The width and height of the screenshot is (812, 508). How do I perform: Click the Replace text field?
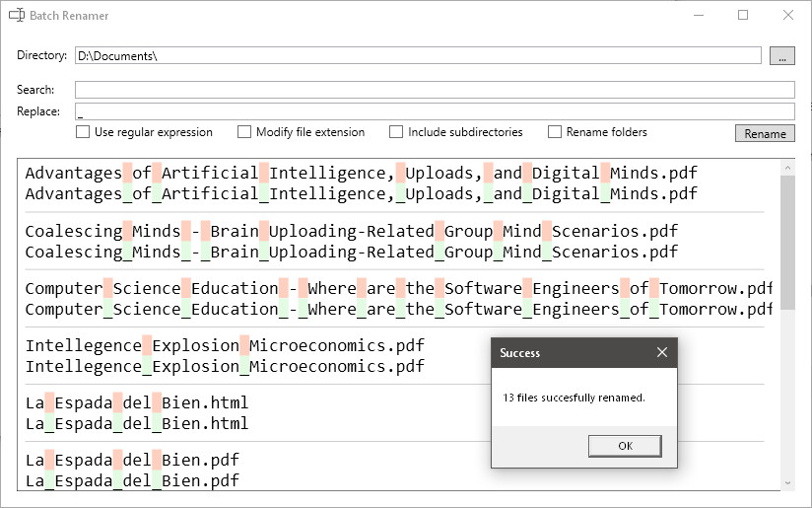435,111
